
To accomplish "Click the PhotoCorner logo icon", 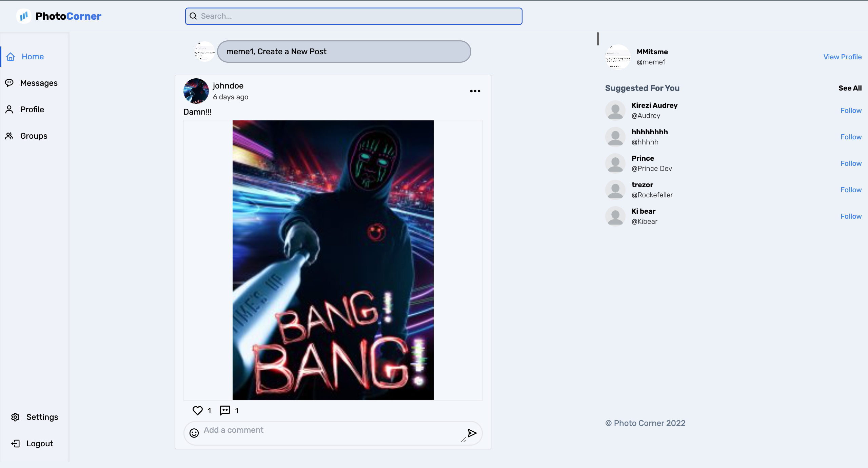I will coord(24,16).
